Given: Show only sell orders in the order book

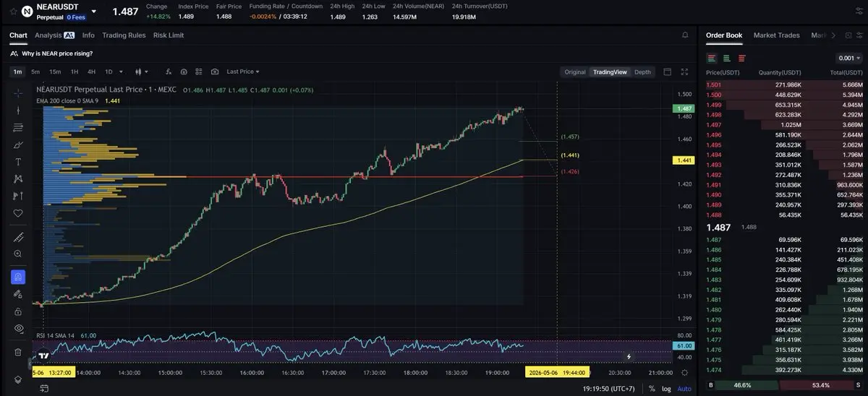Looking at the screenshot, I should [742, 58].
